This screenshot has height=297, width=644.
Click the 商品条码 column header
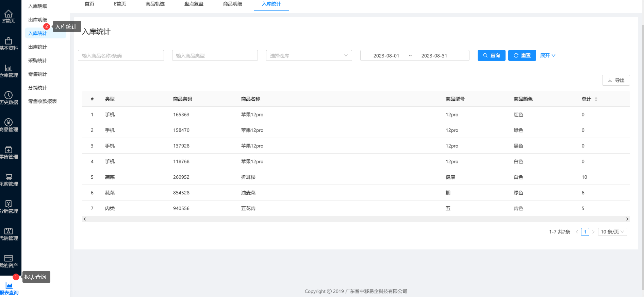coord(183,99)
